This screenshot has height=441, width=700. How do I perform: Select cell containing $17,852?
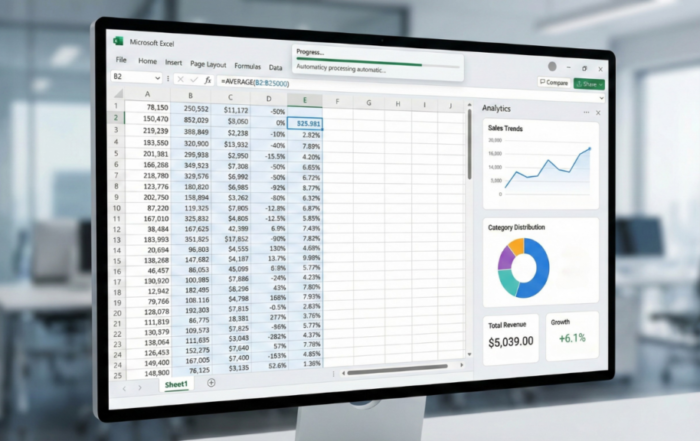231,239
